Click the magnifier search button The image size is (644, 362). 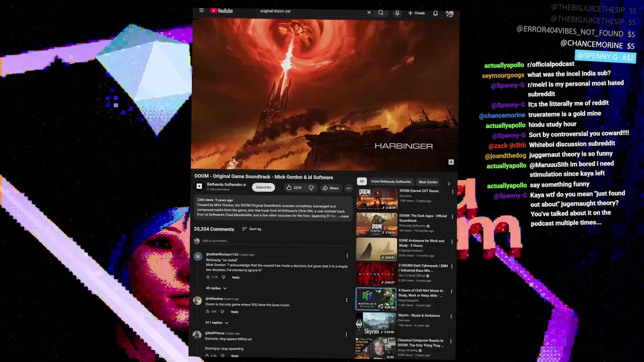click(x=381, y=13)
